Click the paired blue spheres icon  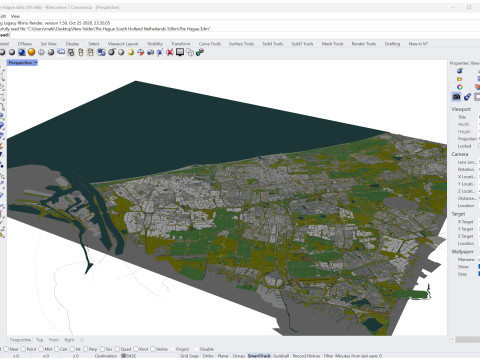point(101,52)
